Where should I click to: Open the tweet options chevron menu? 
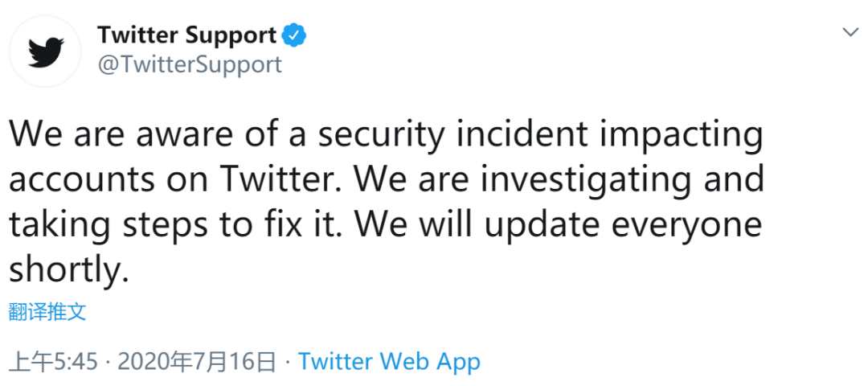[x=850, y=32]
